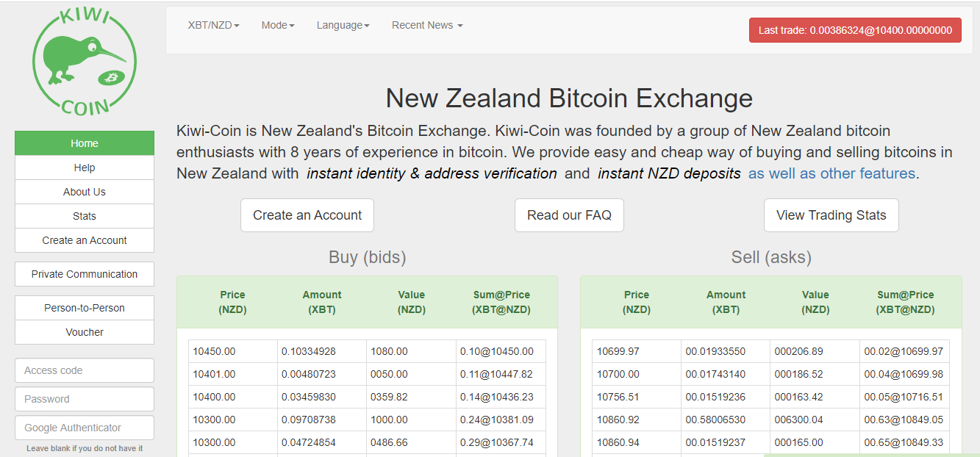Focus the Access code input field

[x=85, y=370]
